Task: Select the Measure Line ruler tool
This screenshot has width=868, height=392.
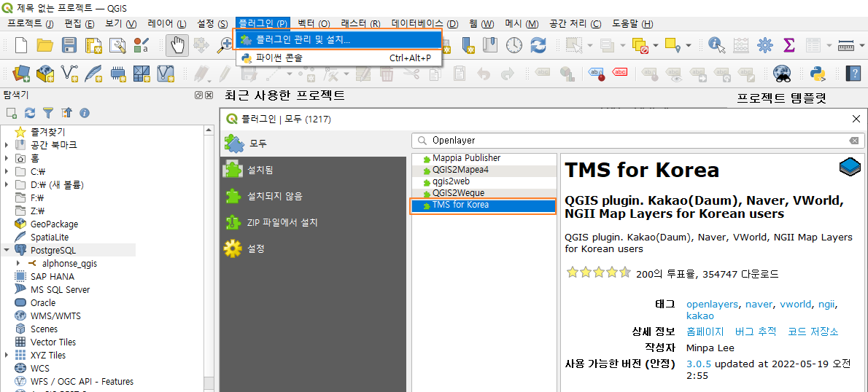Action: [846, 44]
